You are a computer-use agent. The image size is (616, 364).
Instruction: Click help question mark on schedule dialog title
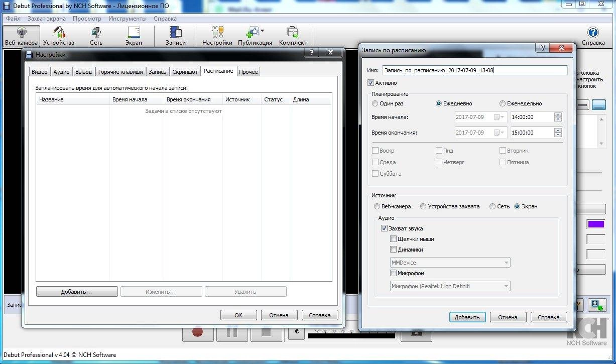pos(542,48)
